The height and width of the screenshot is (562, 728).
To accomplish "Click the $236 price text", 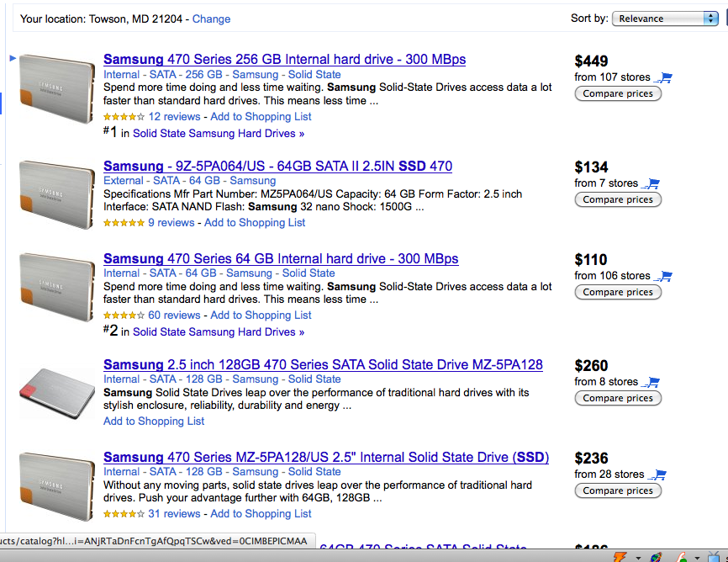I will tap(591, 459).
